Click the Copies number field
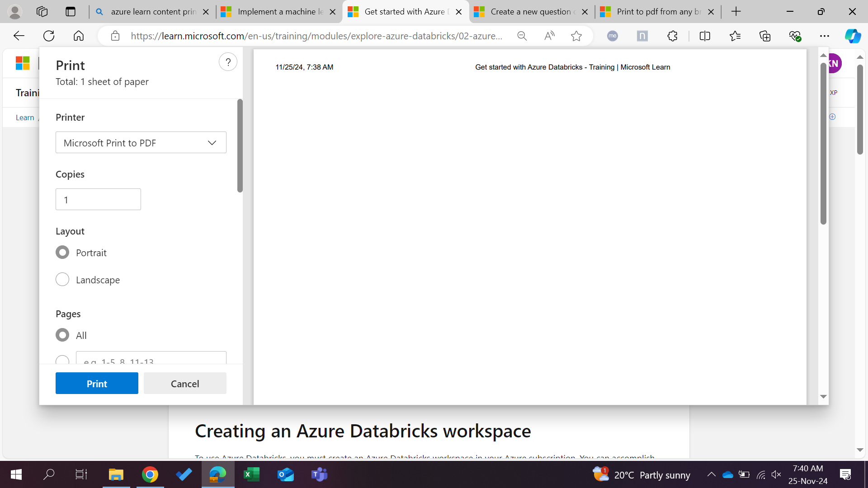Viewport: 868px width, 488px height. [98, 199]
